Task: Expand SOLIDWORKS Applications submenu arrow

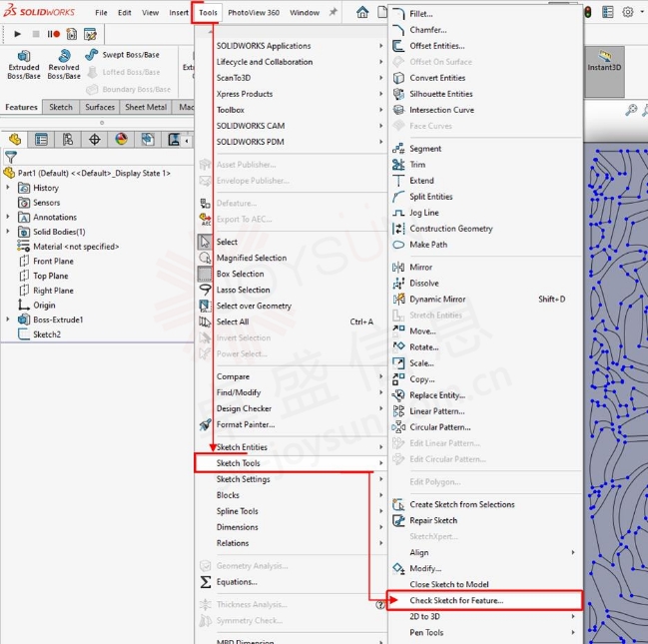Action: pos(381,46)
